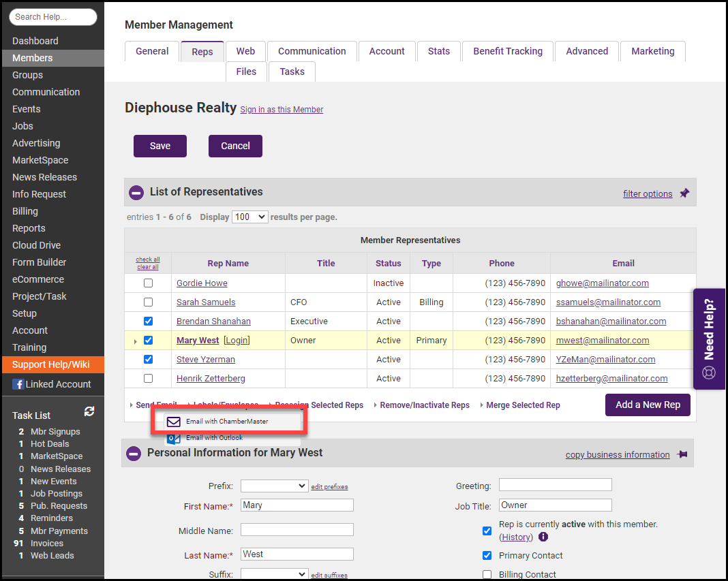Click the pin icon beside copy business information
Viewport: 728px width, 581px height.
[682, 454]
